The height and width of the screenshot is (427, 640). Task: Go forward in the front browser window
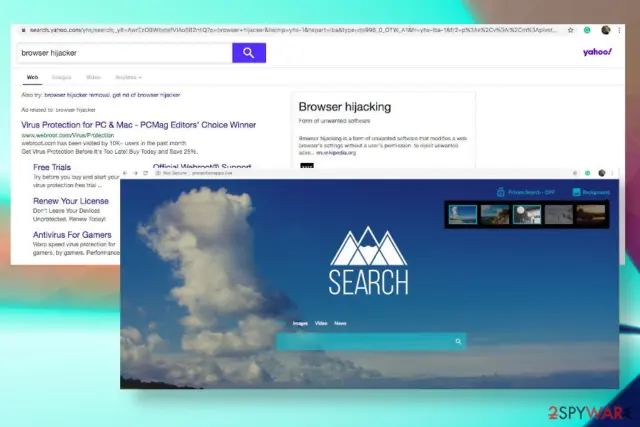click(135, 173)
